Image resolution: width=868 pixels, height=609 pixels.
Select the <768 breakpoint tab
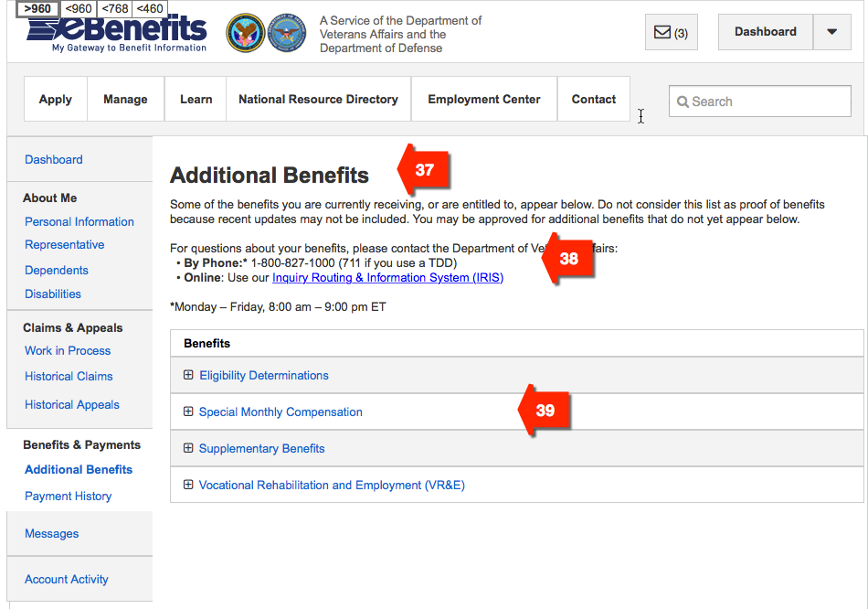[114, 8]
